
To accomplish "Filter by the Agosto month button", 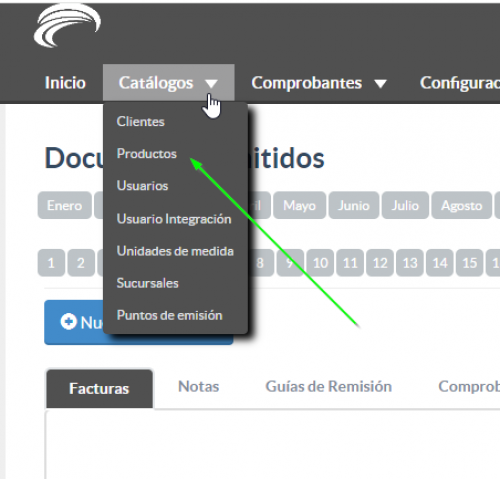I will (x=462, y=205).
